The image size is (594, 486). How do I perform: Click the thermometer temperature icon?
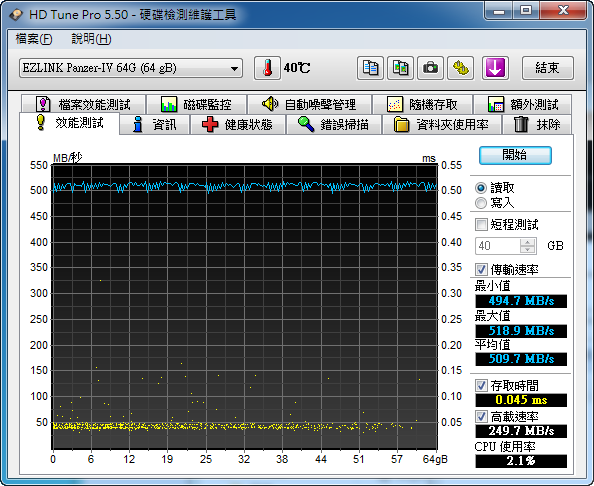pyautogui.click(x=267, y=68)
